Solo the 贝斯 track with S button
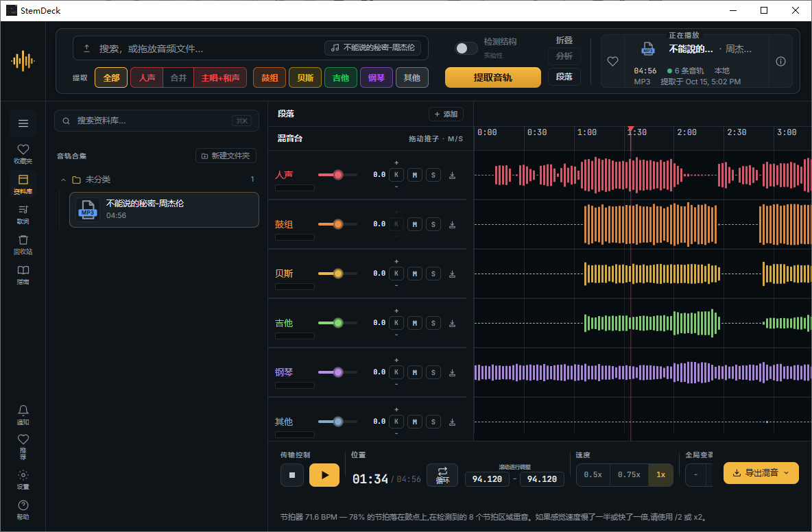The image size is (812, 532). (433, 274)
